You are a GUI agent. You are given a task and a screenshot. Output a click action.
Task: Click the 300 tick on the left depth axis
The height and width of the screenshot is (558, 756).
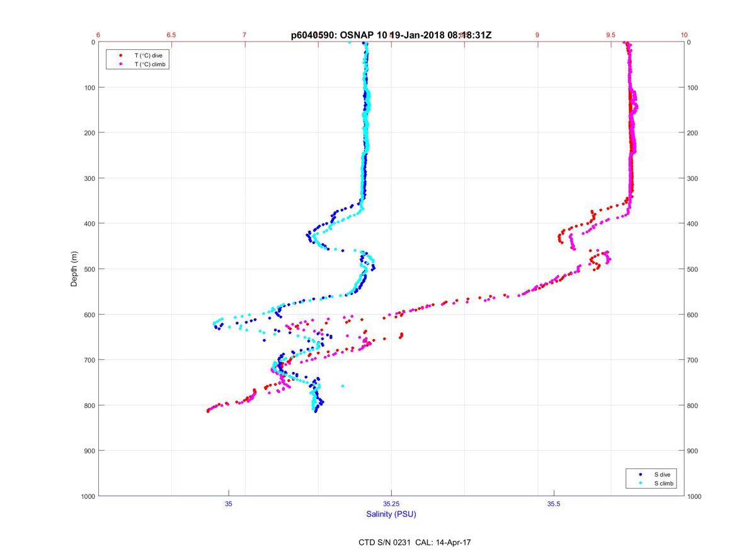pyautogui.click(x=89, y=178)
